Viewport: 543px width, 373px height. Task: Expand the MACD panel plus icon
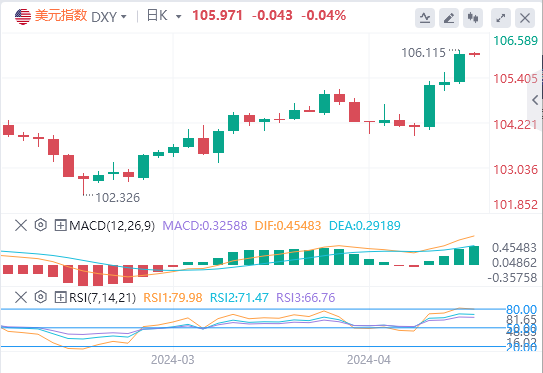click(60, 225)
